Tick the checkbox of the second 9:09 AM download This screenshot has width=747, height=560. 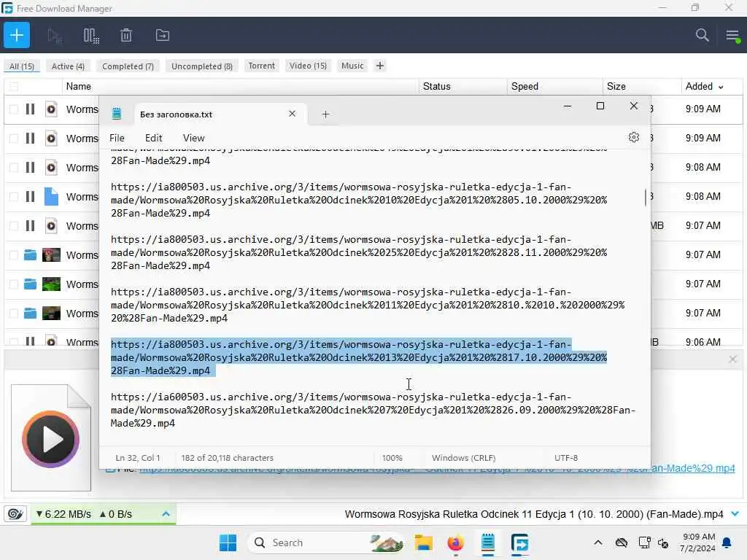15,138
